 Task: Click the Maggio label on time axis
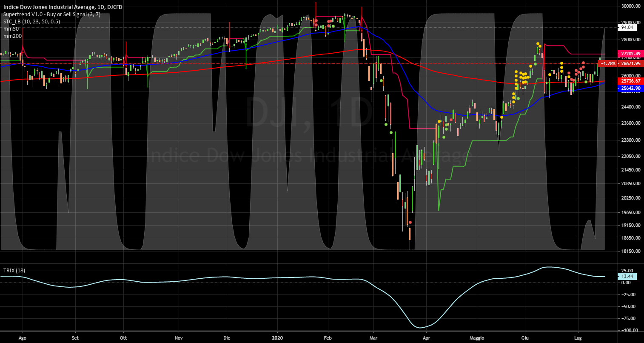[477, 337]
